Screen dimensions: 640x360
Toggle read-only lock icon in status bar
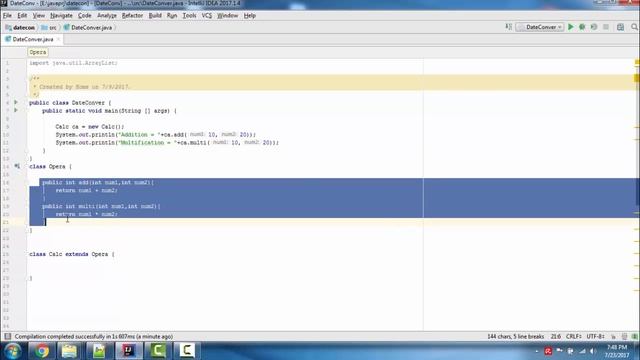(x=613, y=336)
